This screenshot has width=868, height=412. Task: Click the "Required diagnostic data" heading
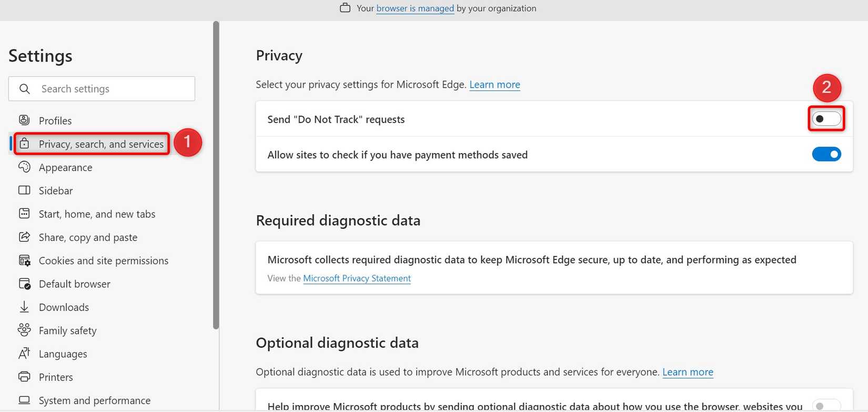pyautogui.click(x=338, y=220)
